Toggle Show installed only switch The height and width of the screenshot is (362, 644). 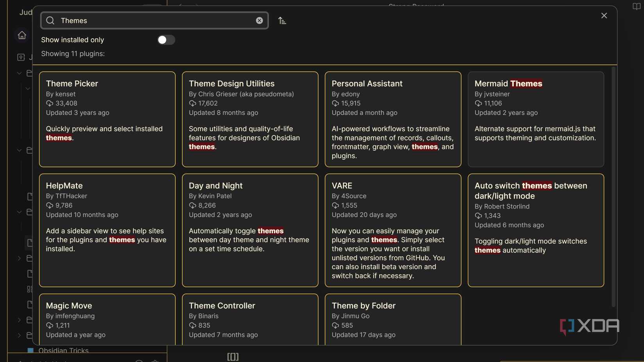[x=166, y=40]
